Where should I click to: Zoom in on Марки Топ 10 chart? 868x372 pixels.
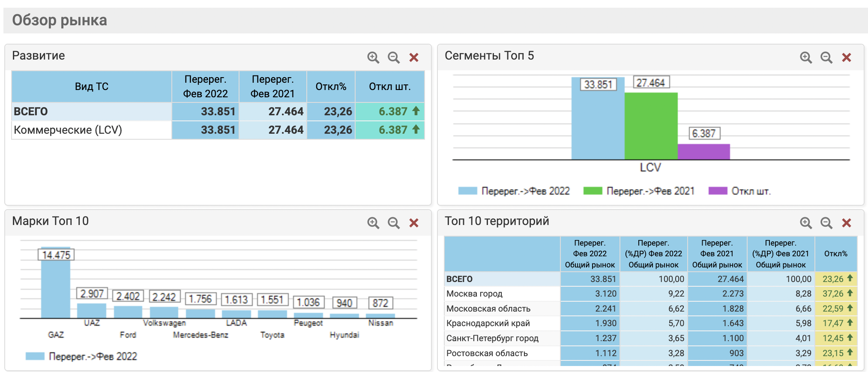tap(373, 223)
